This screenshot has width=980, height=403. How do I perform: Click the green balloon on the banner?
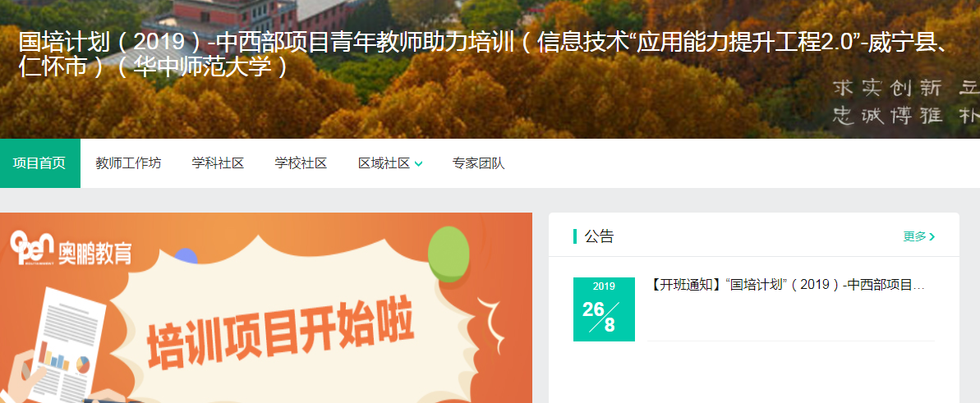coord(449,254)
